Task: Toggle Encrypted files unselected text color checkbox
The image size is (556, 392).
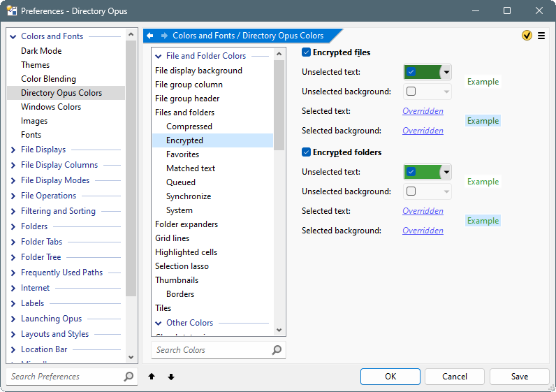Action: pyautogui.click(x=411, y=72)
